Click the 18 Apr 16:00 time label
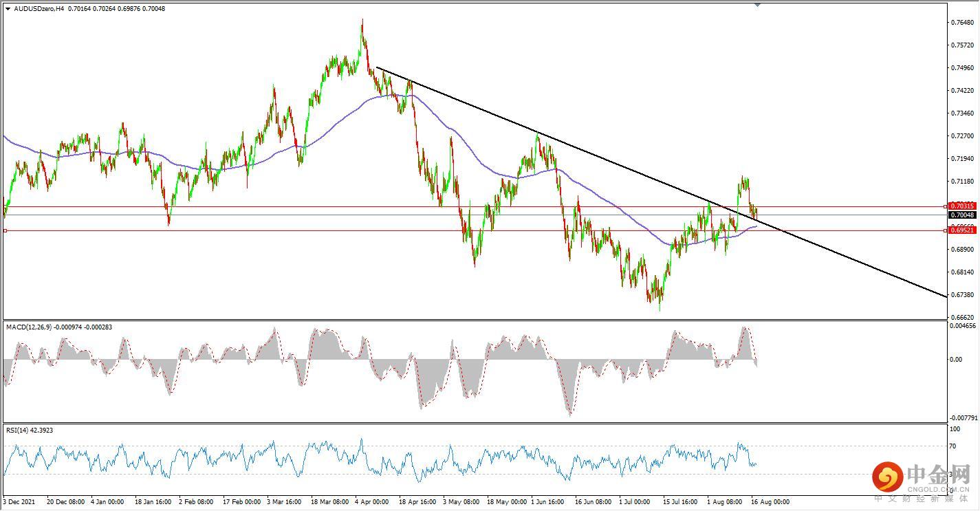 (418, 501)
